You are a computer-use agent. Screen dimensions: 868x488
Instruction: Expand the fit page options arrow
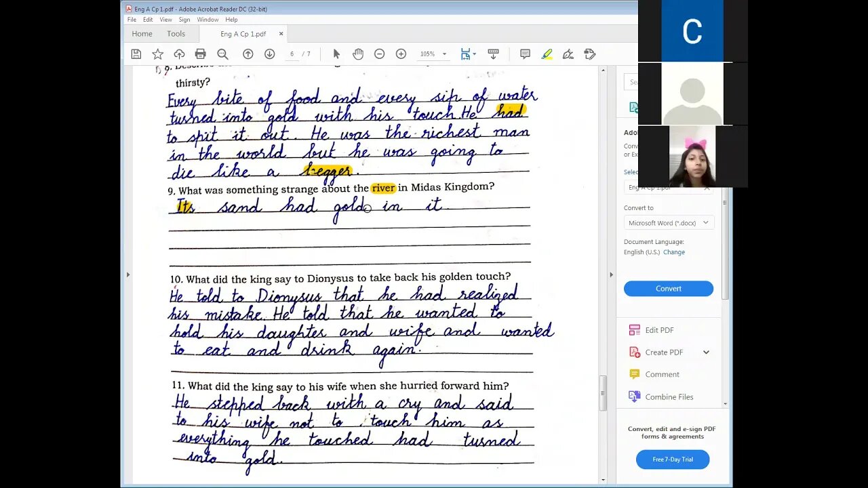475,54
